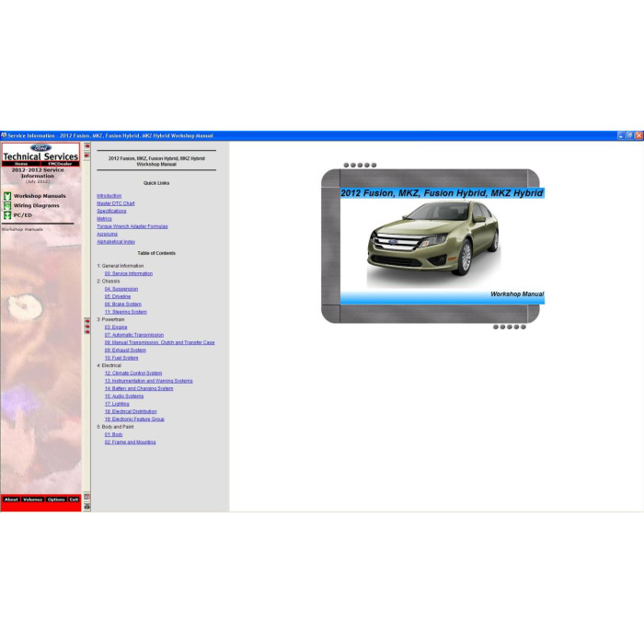The width and height of the screenshot is (644, 644).
Task: Click the green Workshop Manuals icon
Action: click(x=7, y=196)
